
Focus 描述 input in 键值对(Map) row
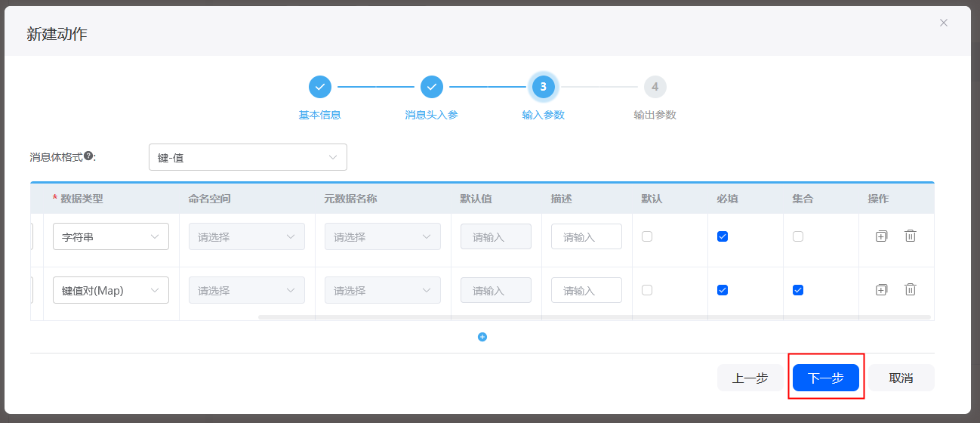(587, 290)
